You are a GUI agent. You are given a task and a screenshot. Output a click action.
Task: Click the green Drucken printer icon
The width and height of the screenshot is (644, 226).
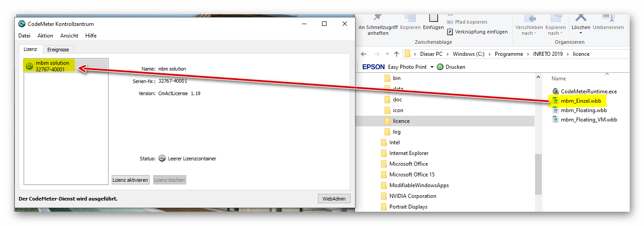tap(440, 67)
